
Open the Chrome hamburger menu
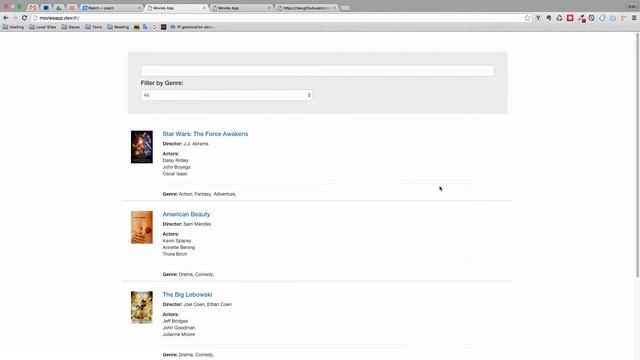[x=634, y=18]
